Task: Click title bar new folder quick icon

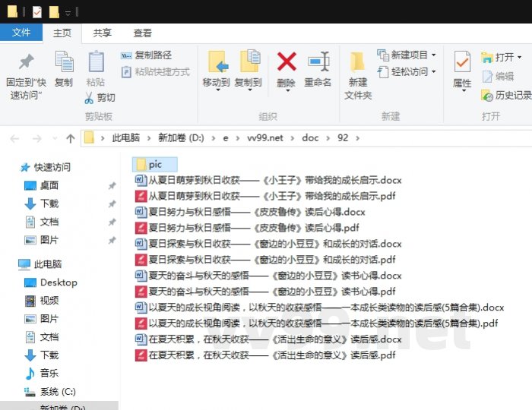Action: pyautogui.click(x=54, y=12)
